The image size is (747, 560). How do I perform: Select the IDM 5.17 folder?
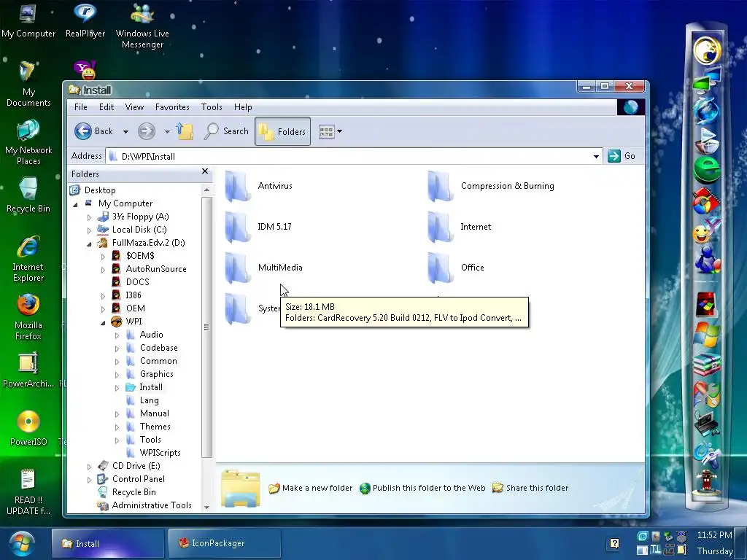[x=258, y=227]
